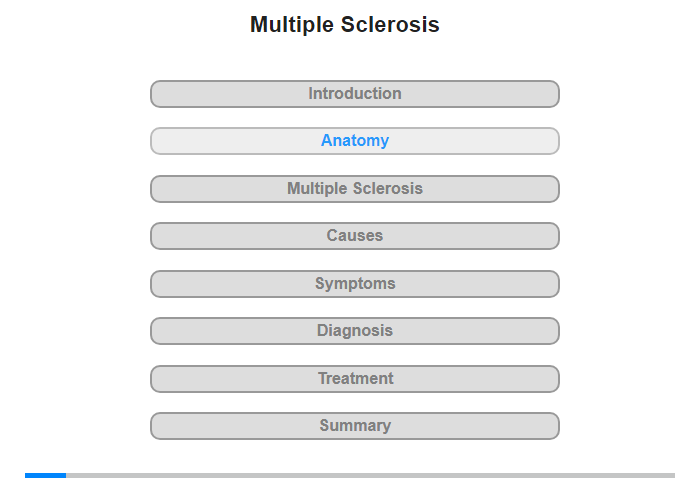
Task: Go to the Causes section
Action: 354,236
